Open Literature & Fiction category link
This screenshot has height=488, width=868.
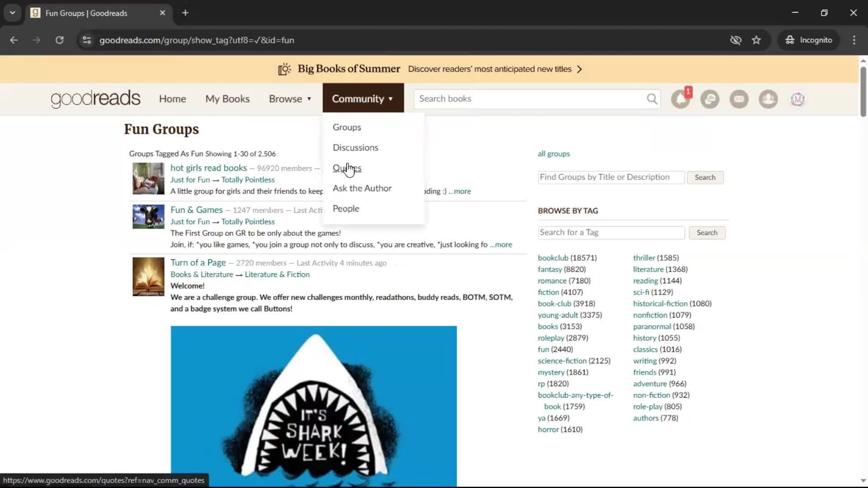tap(277, 274)
